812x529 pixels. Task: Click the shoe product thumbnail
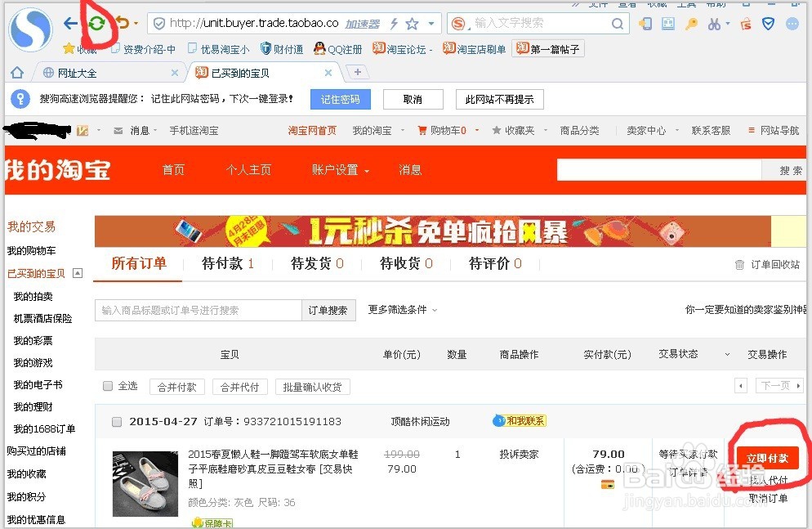point(145,484)
